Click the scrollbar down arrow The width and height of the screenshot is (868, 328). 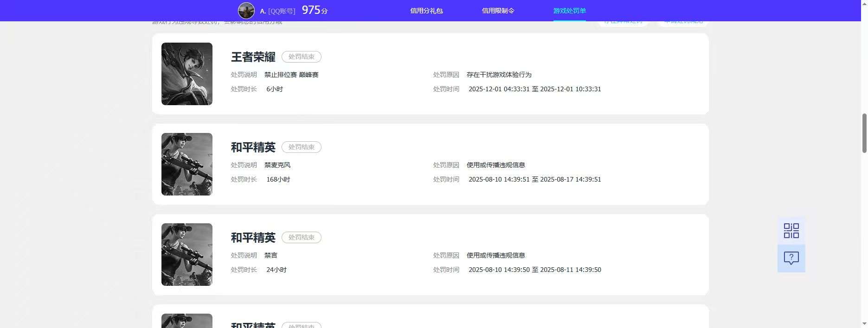[864, 324]
